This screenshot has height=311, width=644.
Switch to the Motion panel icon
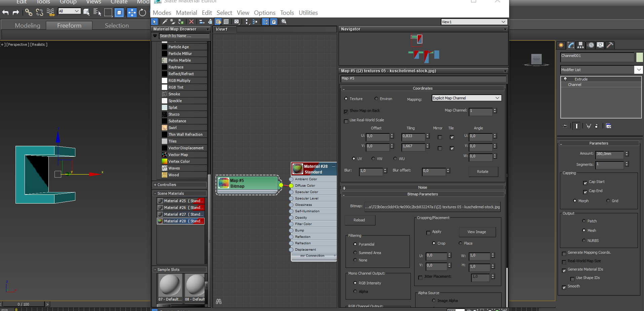591,45
